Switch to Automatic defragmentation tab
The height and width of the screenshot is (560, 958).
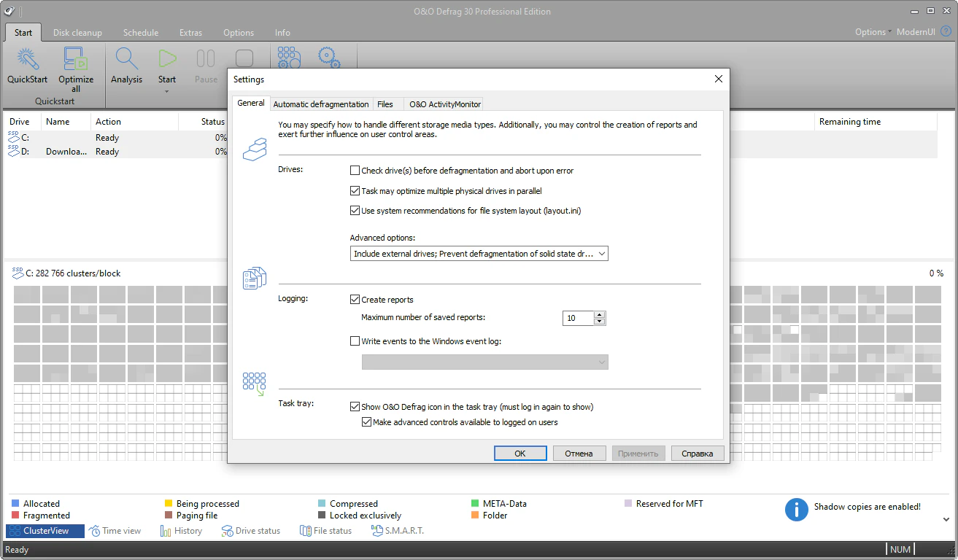pyautogui.click(x=321, y=104)
